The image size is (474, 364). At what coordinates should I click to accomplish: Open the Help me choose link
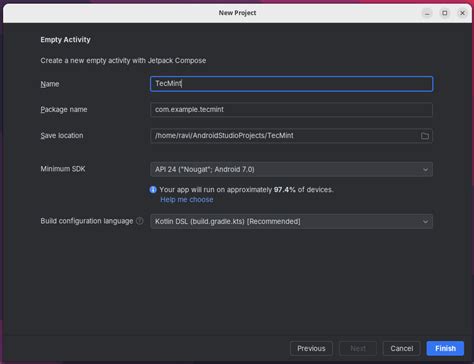click(x=187, y=200)
